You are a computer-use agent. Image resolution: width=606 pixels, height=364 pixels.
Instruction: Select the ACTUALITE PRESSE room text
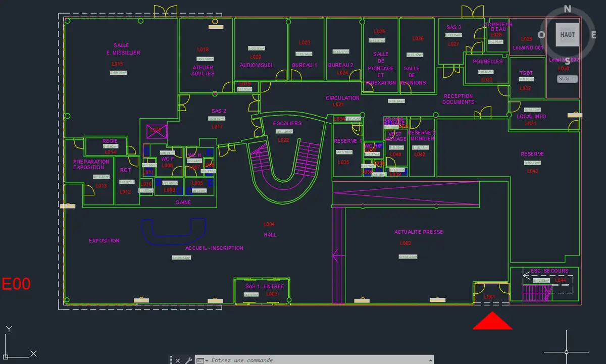418,232
